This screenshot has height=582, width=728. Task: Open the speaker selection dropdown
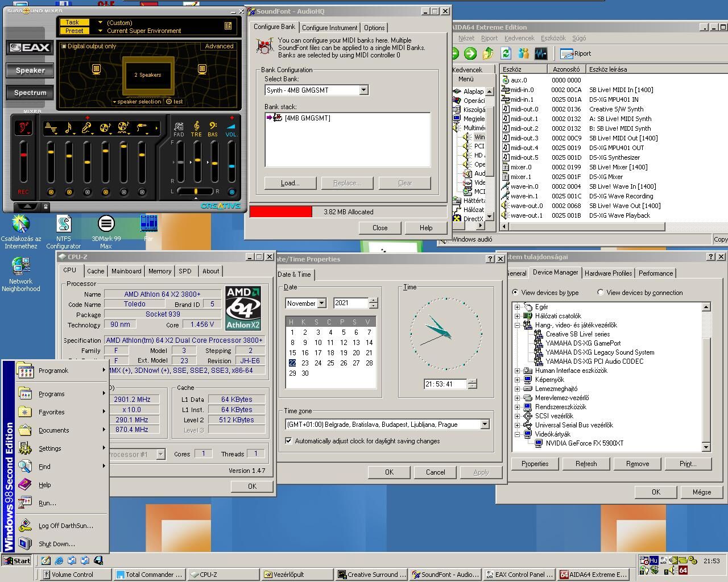136,102
